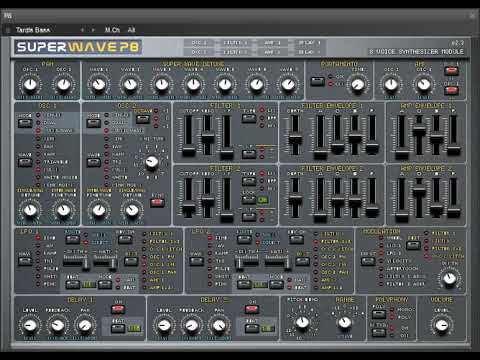Click the WAVE 7 super-wave detune knob
Image resolution: width=480 pixels, height=360 pixels.
[x=288, y=84]
